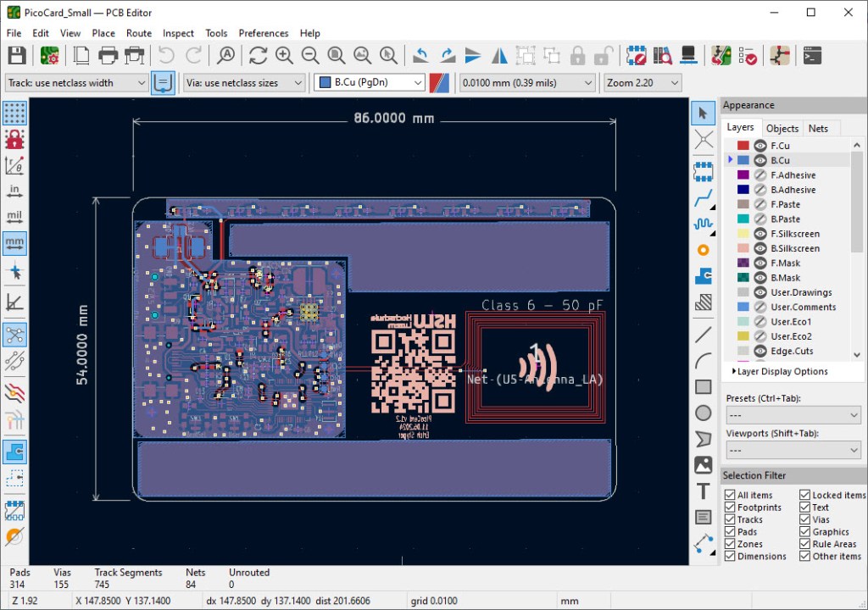The image size is (868, 610).
Task: Open the Route menu
Action: 139,33
